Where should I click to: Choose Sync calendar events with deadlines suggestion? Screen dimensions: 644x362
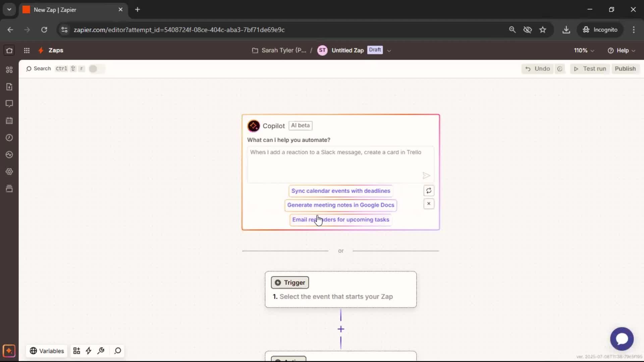[x=341, y=191]
